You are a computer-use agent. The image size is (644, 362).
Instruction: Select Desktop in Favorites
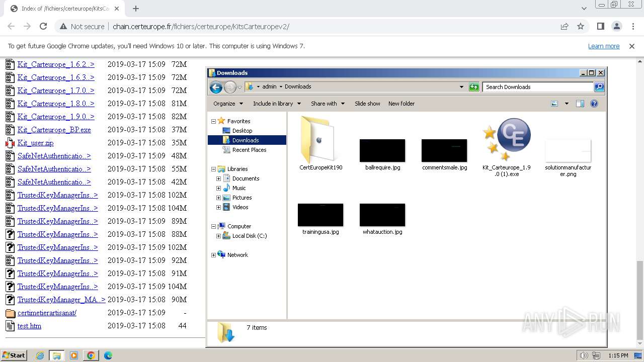click(242, 131)
